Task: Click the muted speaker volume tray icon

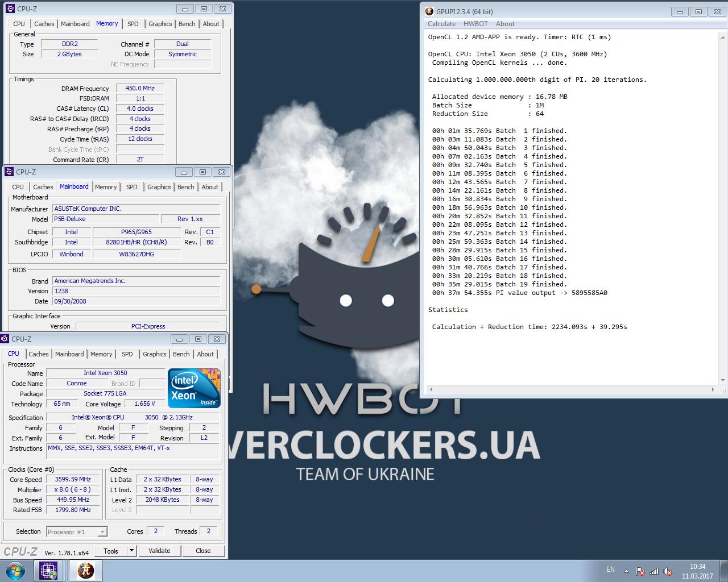Action: tap(668, 571)
